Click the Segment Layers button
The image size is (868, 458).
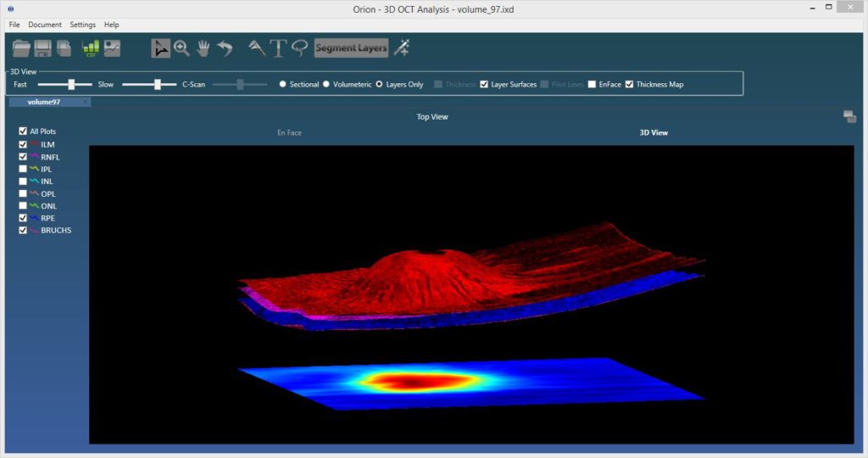(351, 48)
